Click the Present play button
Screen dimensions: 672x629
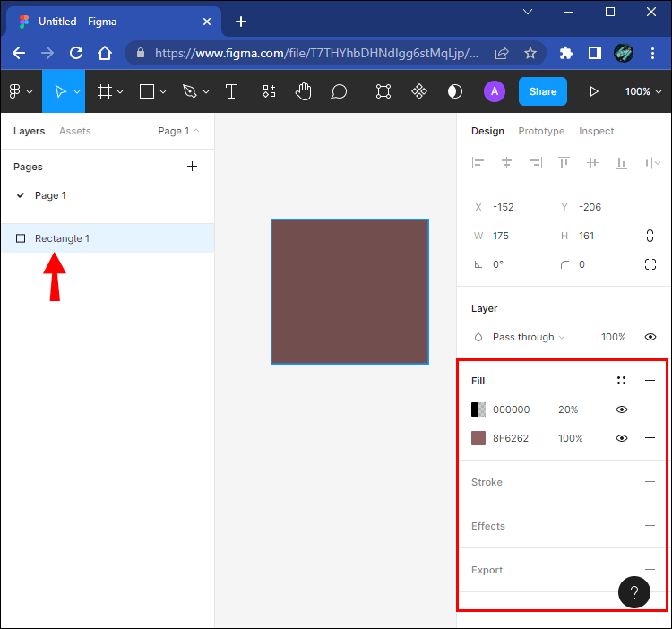593,91
